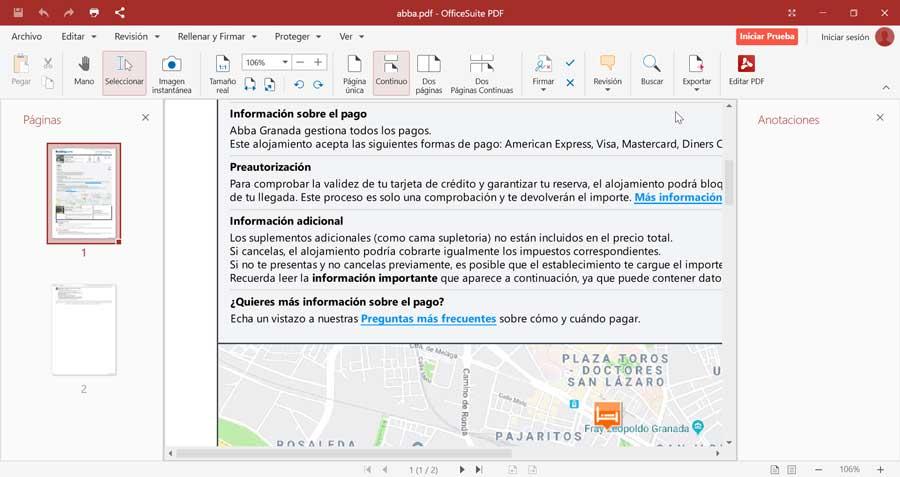This screenshot has width=900, height=477.
Task: Jump to last page in status bar
Action: 479,470
